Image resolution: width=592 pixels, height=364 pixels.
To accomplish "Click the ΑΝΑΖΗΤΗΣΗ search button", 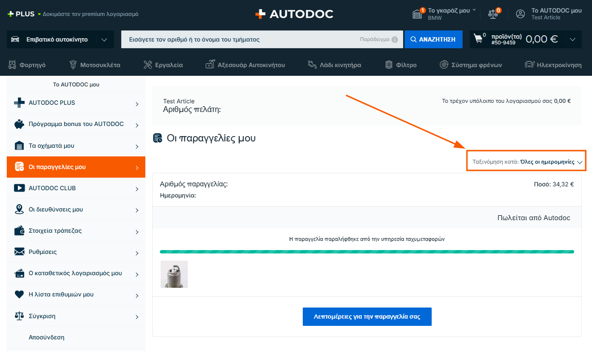I will pyautogui.click(x=433, y=40).
